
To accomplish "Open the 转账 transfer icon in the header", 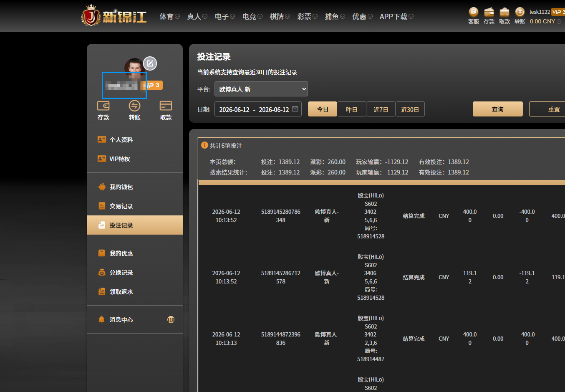I will 520,16.
